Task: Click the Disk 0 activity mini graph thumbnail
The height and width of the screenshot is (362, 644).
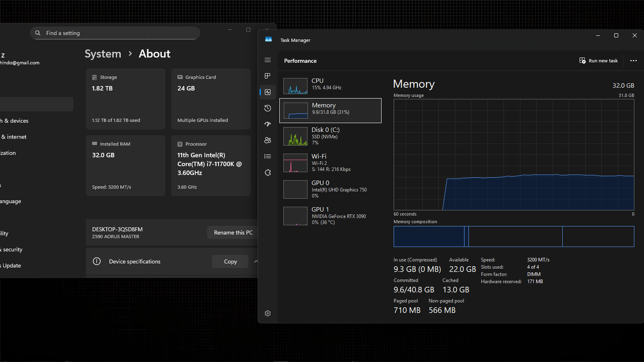Action: tap(295, 136)
